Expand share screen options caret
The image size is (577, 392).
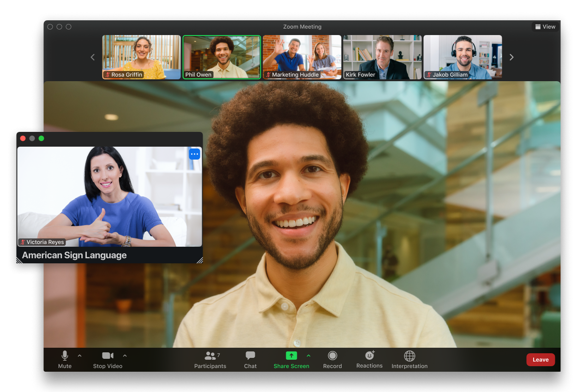[x=308, y=356]
